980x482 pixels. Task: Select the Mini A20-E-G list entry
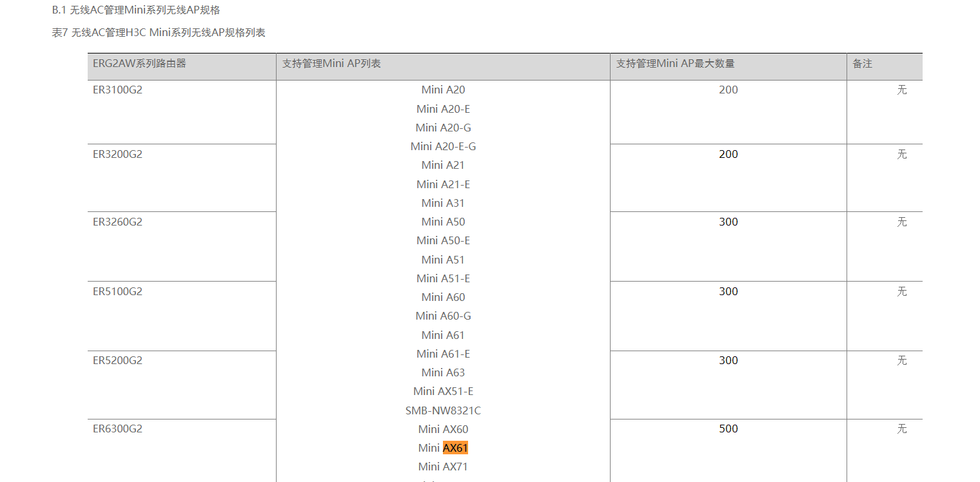click(443, 146)
